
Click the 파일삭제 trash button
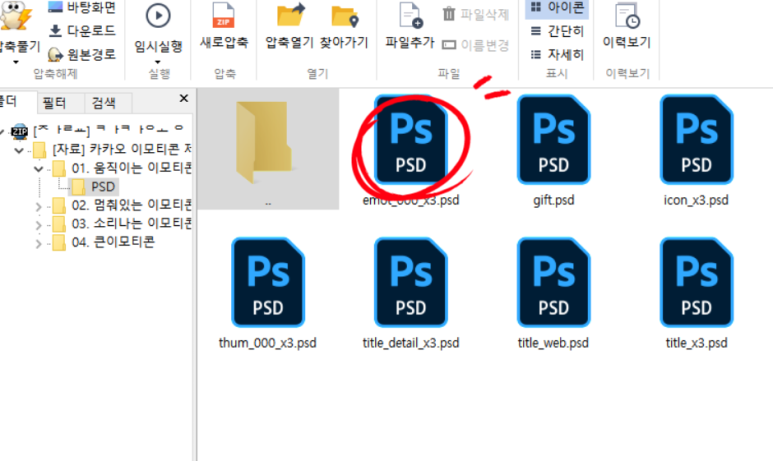click(x=475, y=14)
